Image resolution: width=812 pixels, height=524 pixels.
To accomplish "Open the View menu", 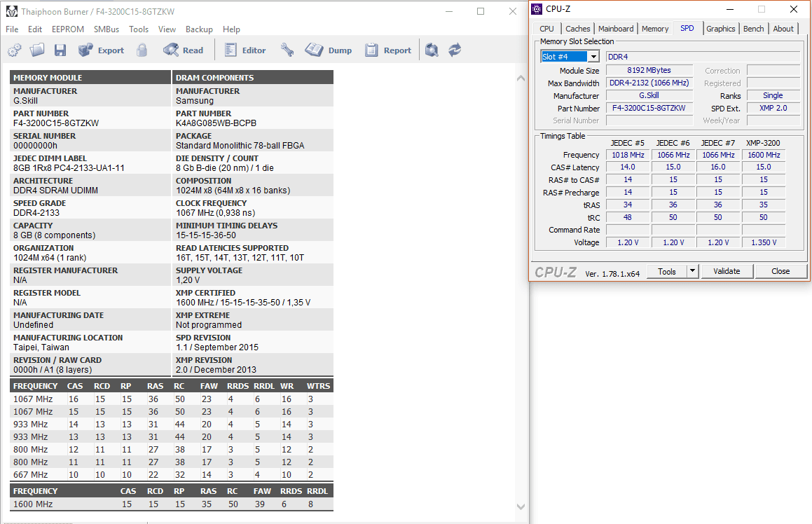I will 167,29.
